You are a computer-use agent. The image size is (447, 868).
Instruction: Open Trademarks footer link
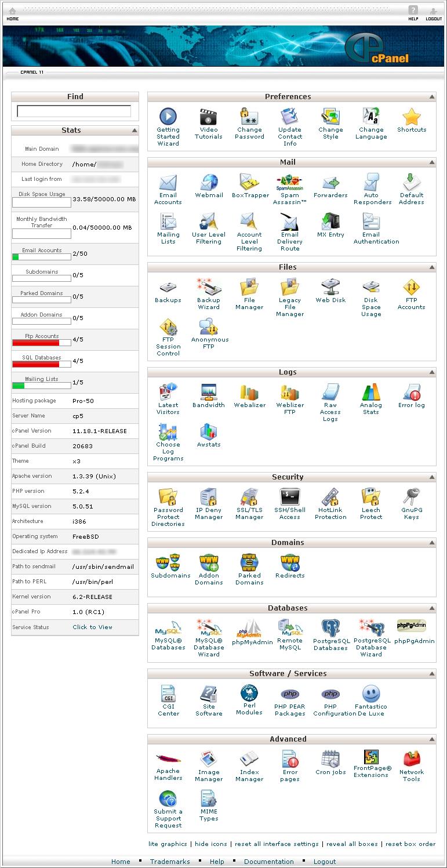pos(170,862)
